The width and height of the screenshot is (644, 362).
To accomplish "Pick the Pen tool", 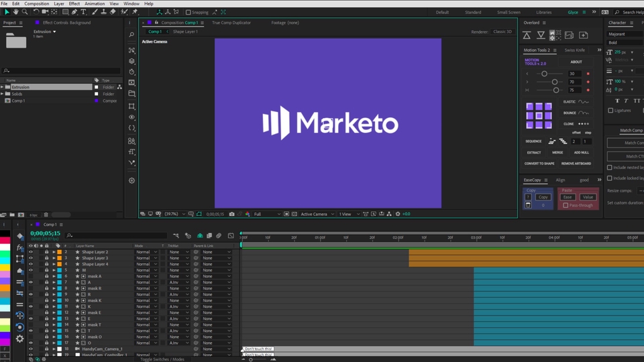I will [74, 11].
